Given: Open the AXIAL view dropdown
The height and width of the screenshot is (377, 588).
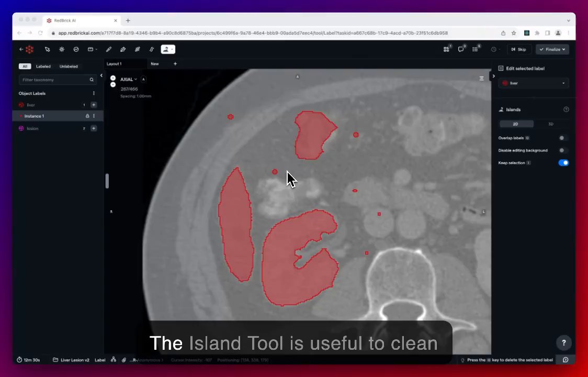Looking at the screenshot, I should point(129,79).
